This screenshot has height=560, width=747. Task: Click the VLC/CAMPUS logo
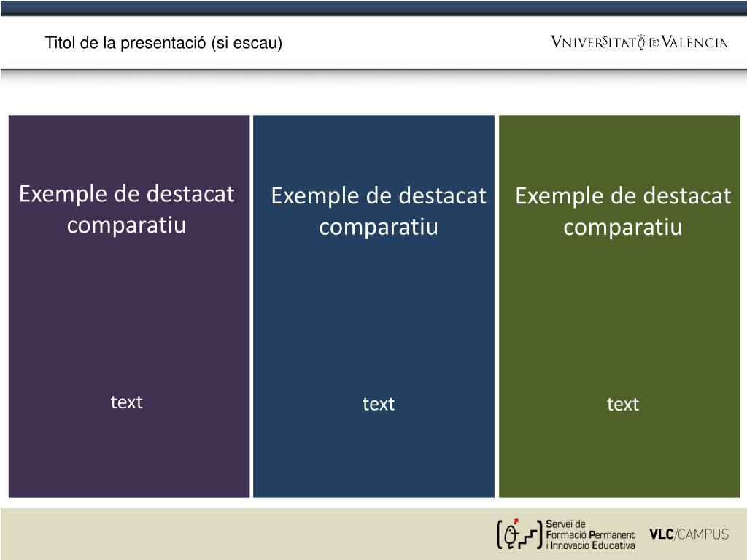point(689,534)
